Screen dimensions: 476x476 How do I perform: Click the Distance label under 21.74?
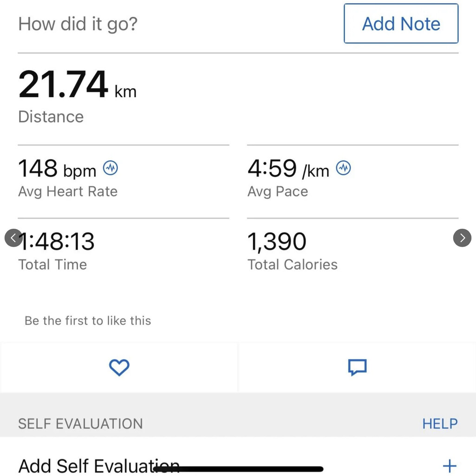pyautogui.click(x=51, y=117)
